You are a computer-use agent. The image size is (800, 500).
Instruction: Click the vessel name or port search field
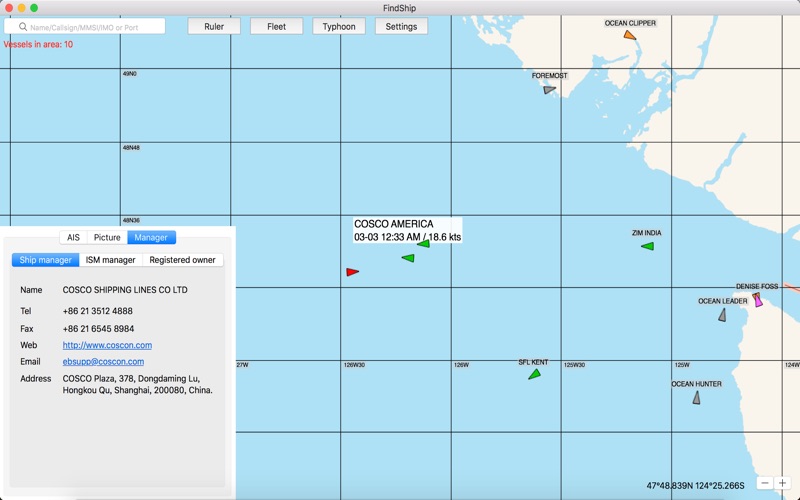point(85,27)
